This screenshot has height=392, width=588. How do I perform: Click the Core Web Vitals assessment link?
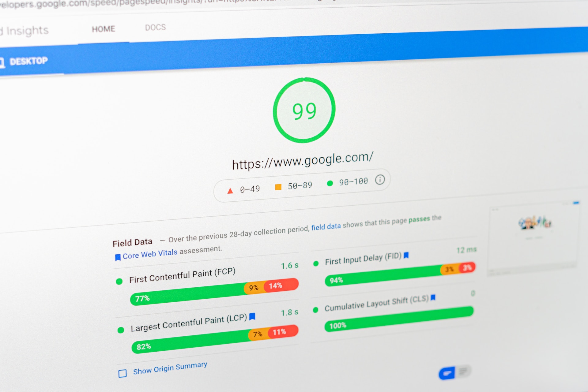click(x=153, y=251)
